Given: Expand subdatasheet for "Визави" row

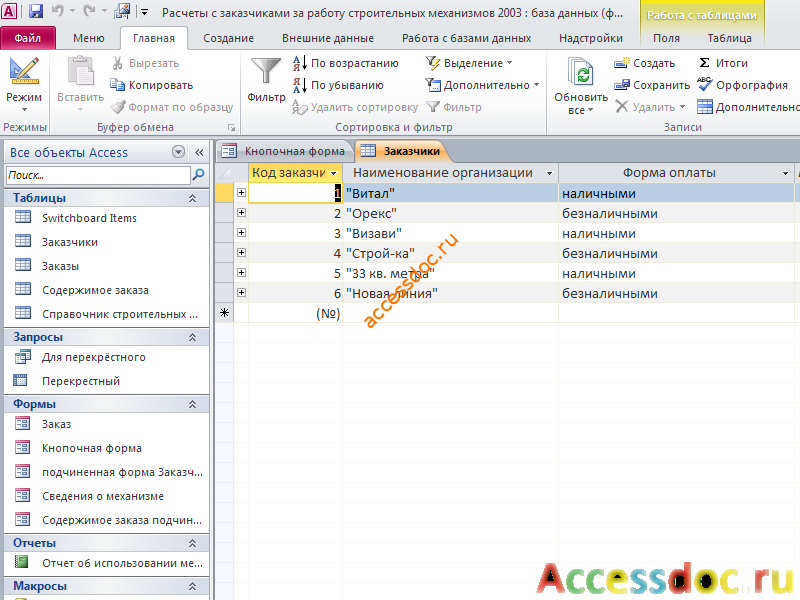Looking at the screenshot, I should 241,233.
